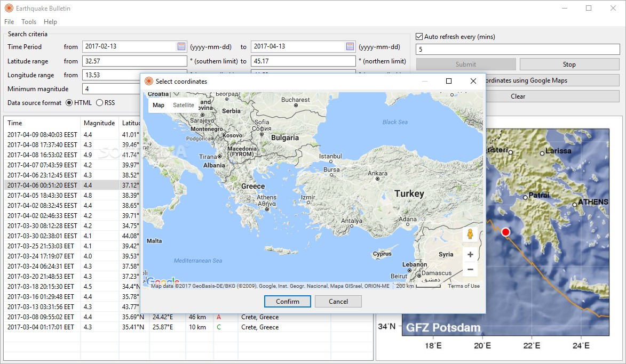
Task: Select row 2017-04-02 08:32:45 EEST
Action: pos(72,205)
